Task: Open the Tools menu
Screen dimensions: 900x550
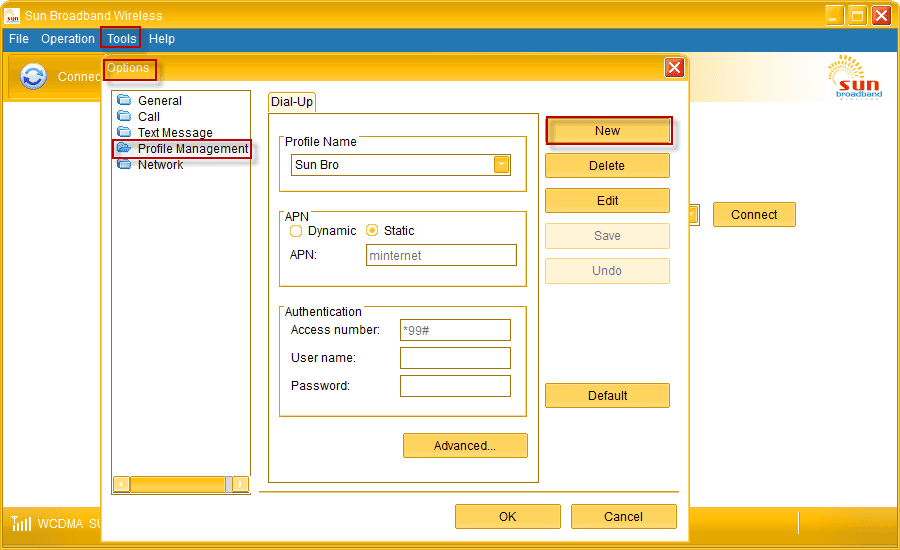Action: 122,38
